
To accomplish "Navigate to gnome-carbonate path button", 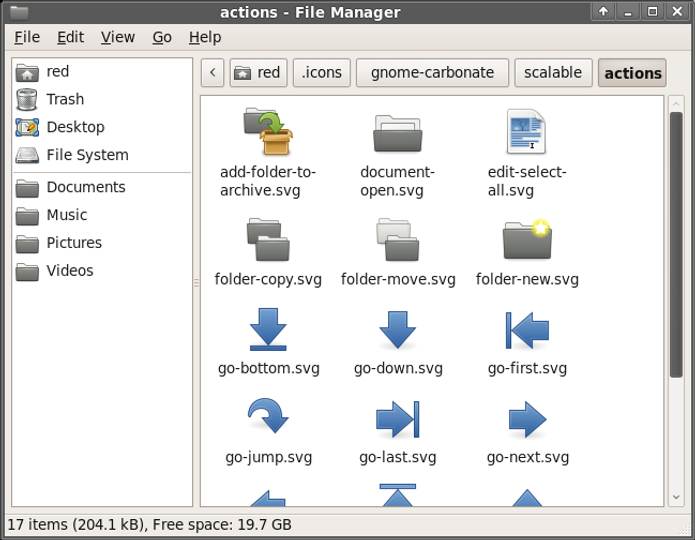I will pos(432,73).
